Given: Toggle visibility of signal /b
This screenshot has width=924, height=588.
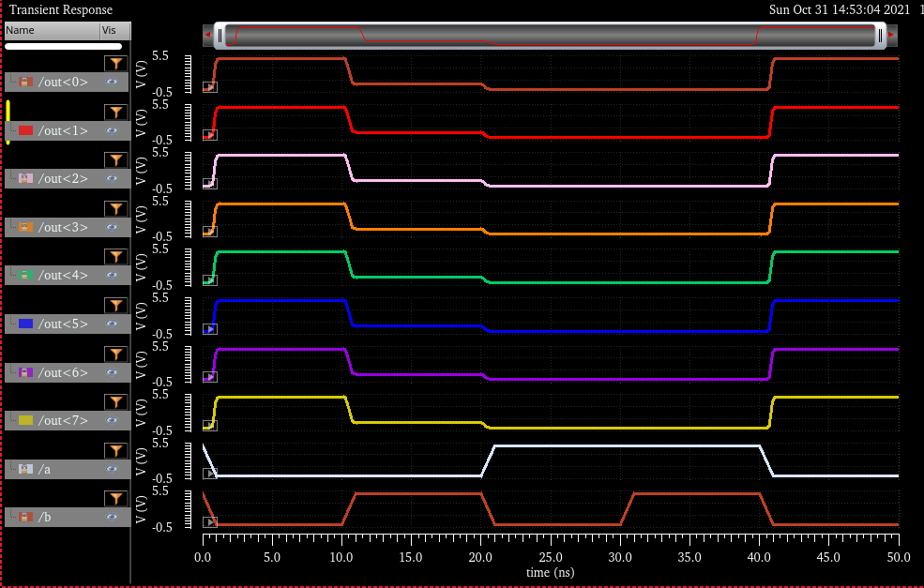Looking at the screenshot, I should pos(112,517).
